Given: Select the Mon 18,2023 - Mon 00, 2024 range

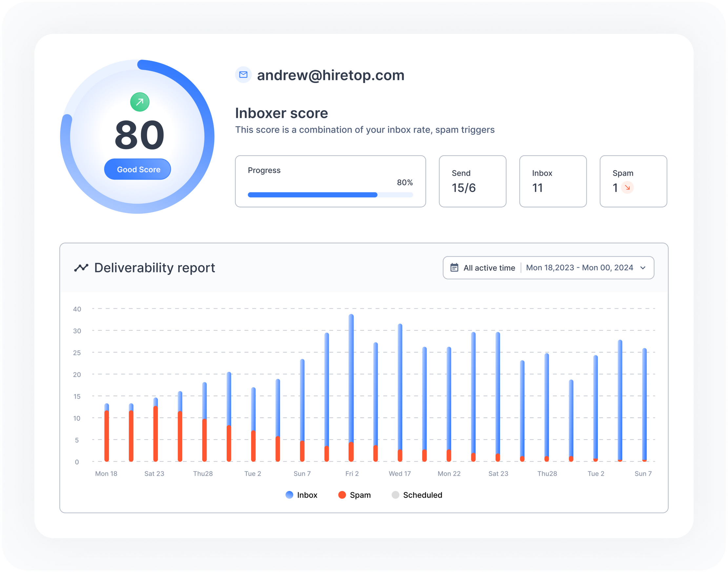Looking at the screenshot, I should pyautogui.click(x=579, y=267).
